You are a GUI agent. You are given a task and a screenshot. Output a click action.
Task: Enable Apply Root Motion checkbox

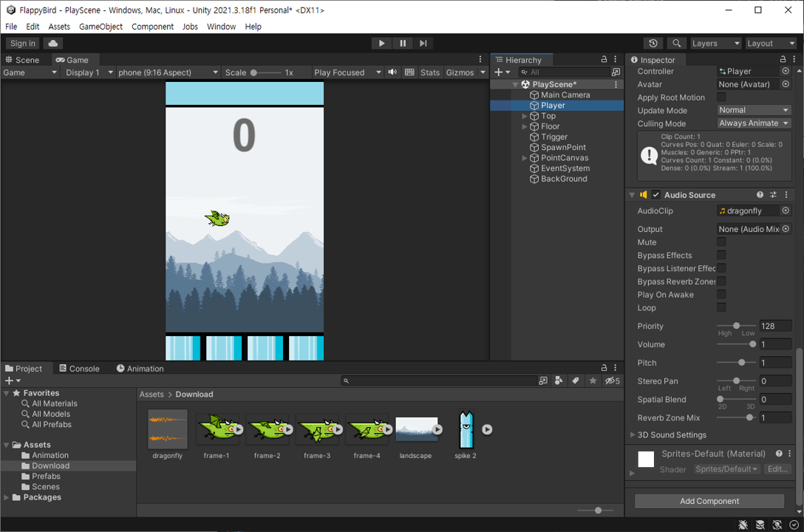click(721, 97)
